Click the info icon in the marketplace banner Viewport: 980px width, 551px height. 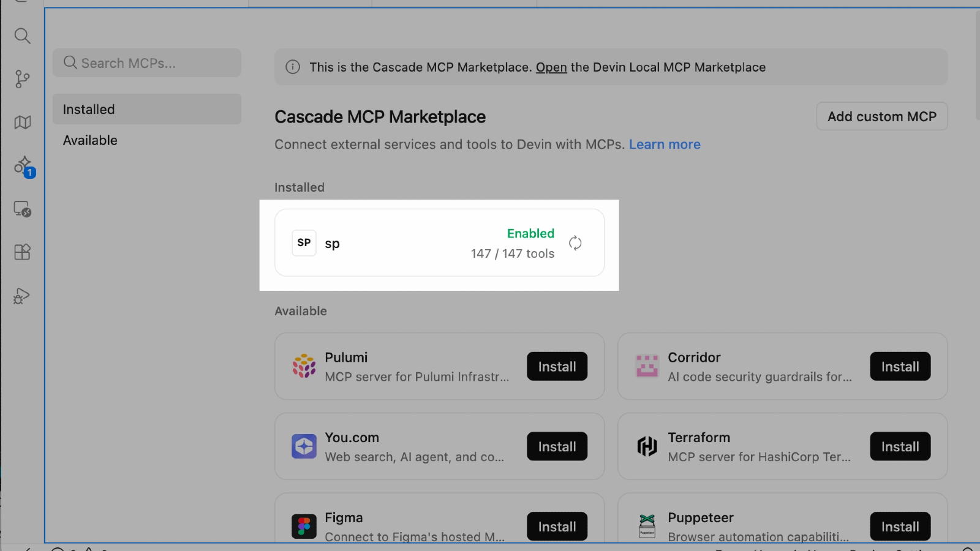click(x=293, y=67)
